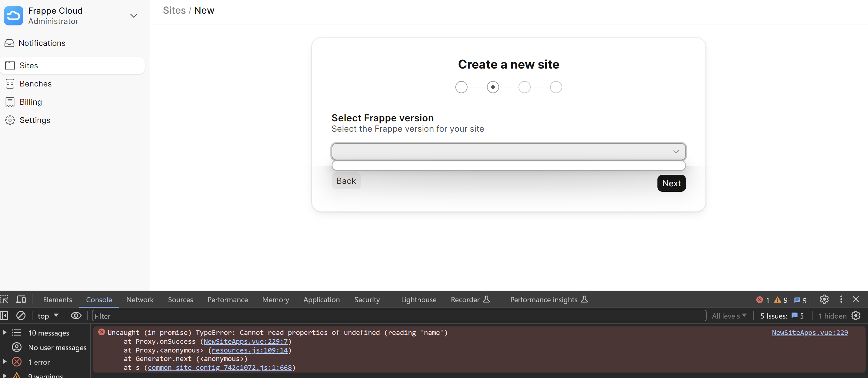The height and width of the screenshot is (378, 868).
Task: Click the empty dropdown options list
Action: [x=508, y=165]
